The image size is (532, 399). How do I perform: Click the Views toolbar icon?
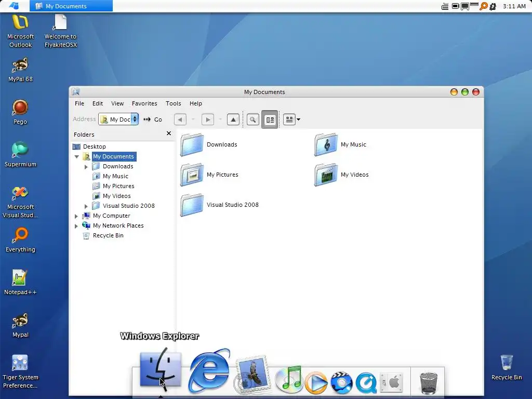(289, 119)
